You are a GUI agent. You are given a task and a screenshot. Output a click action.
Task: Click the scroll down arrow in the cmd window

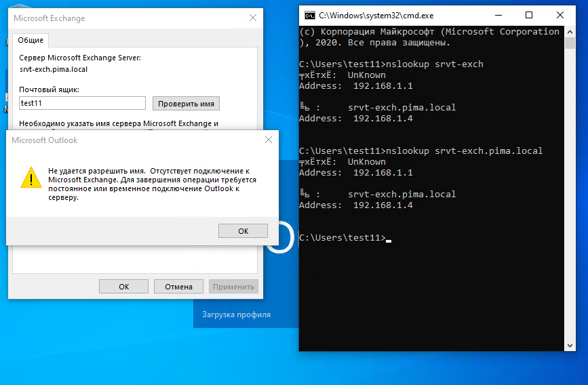coord(570,346)
